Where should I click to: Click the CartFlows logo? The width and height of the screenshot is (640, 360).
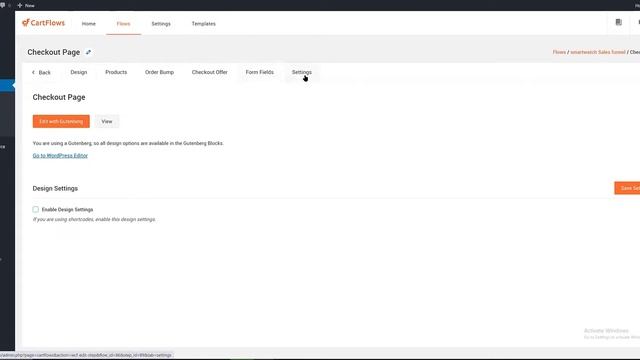click(x=44, y=23)
